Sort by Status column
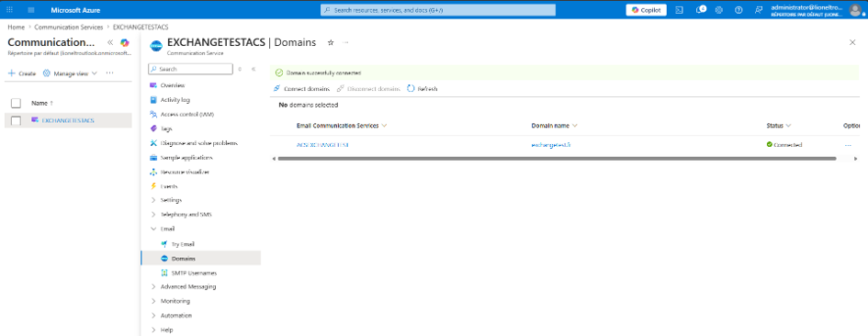The height and width of the screenshot is (336, 868). pos(778,126)
